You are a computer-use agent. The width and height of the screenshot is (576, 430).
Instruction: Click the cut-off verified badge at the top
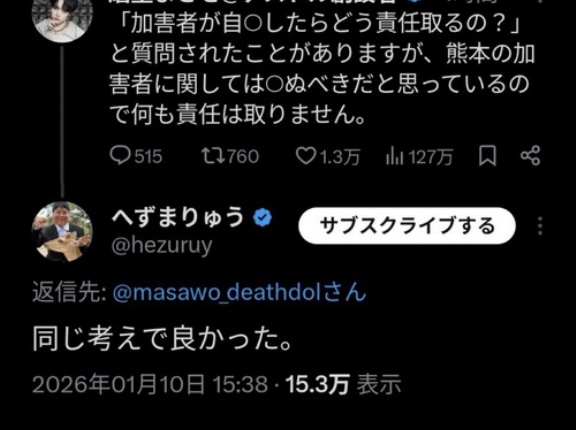(413, 1)
